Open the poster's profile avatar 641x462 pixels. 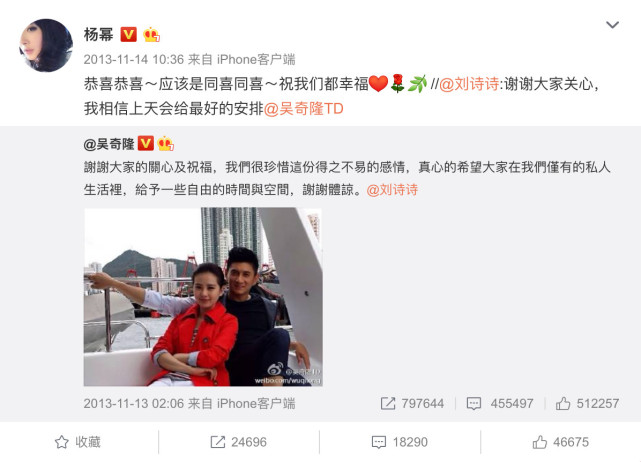46,45
